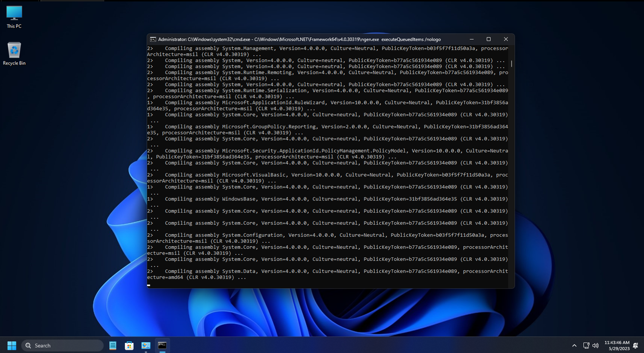Select the Command Prompt taskbar icon
The height and width of the screenshot is (353, 644).
point(163,345)
